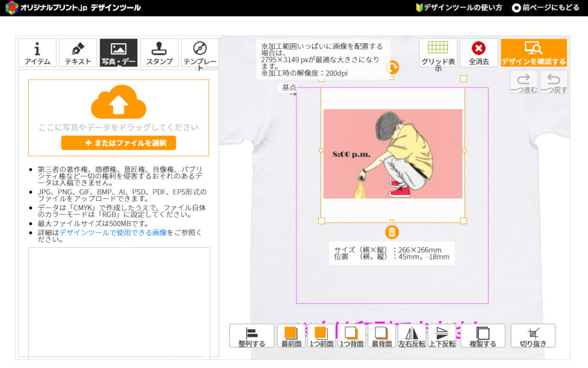588x368 pixels.
Task: Select the 写真・データ tab
Action: [x=118, y=52]
